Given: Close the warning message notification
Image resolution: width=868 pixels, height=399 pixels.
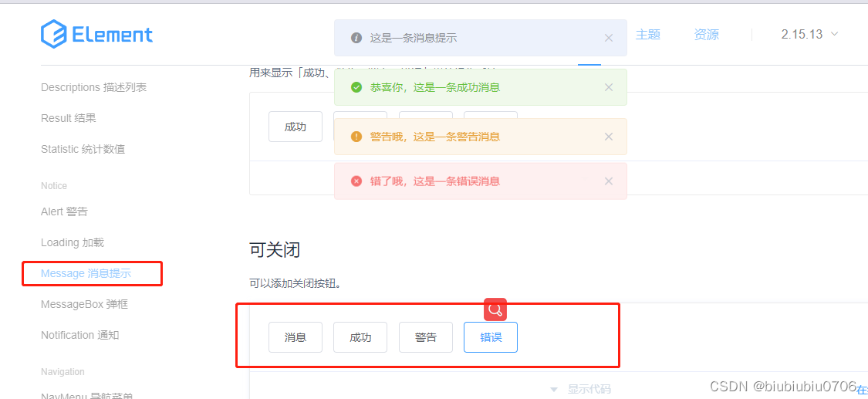Looking at the screenshot, I should (609, 137).
